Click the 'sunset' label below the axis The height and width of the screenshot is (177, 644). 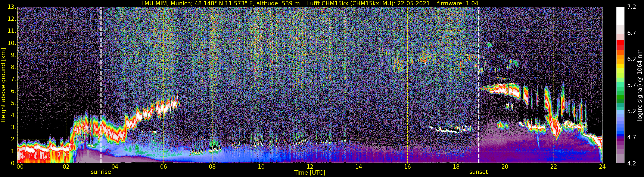(x=479, y=172)
